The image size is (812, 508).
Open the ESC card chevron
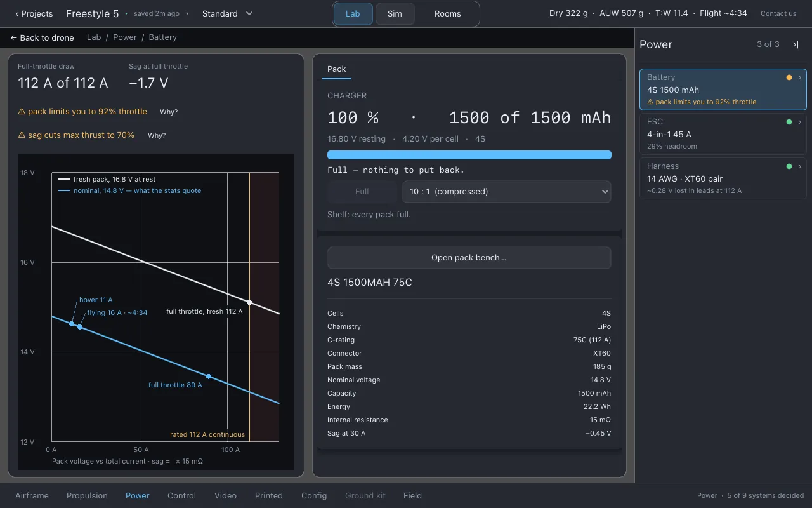pyautogui.click(x=800, y=122)
